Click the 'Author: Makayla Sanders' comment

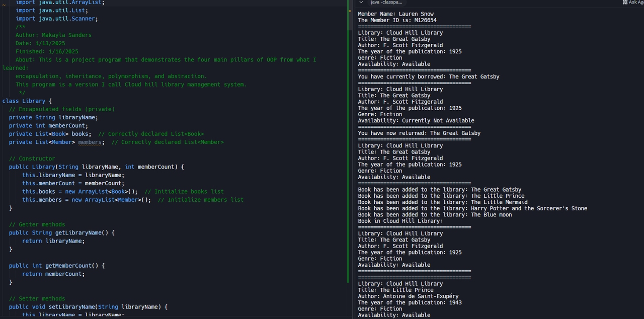pyautogui.click(x=53, y=35)
